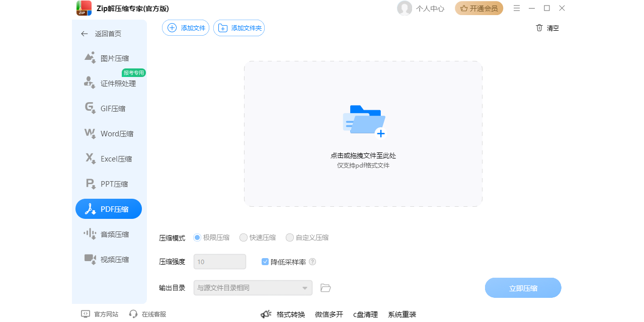Click 格式转换 in the bottom bar
Screen dimensions: 644x322
tap(292, 314)
